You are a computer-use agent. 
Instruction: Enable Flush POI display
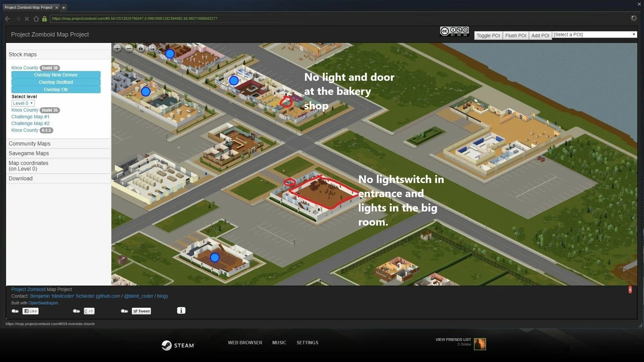[x=515, y=35]
